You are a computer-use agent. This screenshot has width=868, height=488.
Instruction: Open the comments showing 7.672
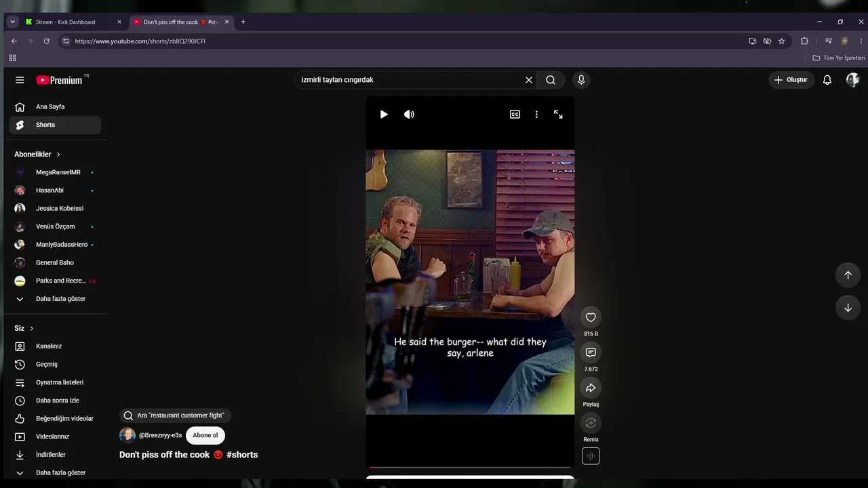(x=591, y=352)
